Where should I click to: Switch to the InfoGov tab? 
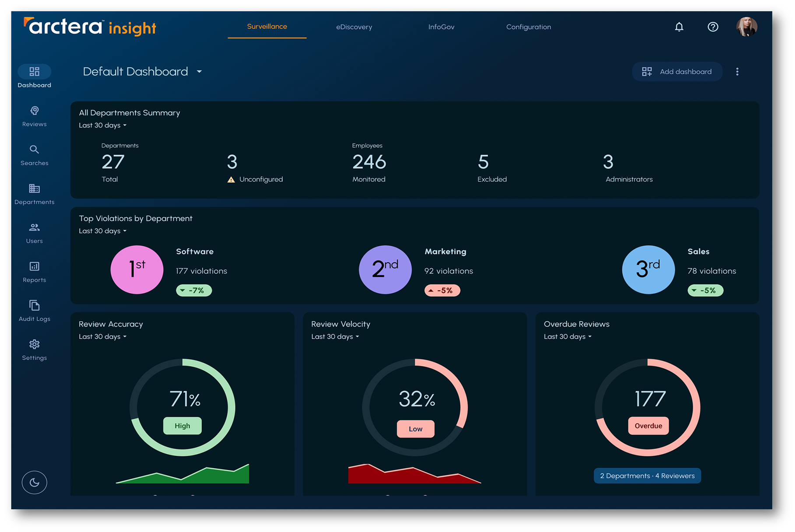(441, 27)
